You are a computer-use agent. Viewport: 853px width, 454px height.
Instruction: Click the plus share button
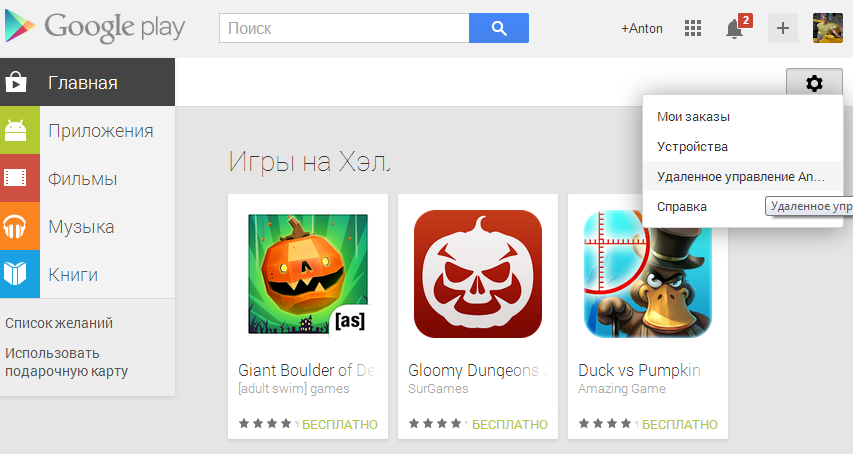783,28
